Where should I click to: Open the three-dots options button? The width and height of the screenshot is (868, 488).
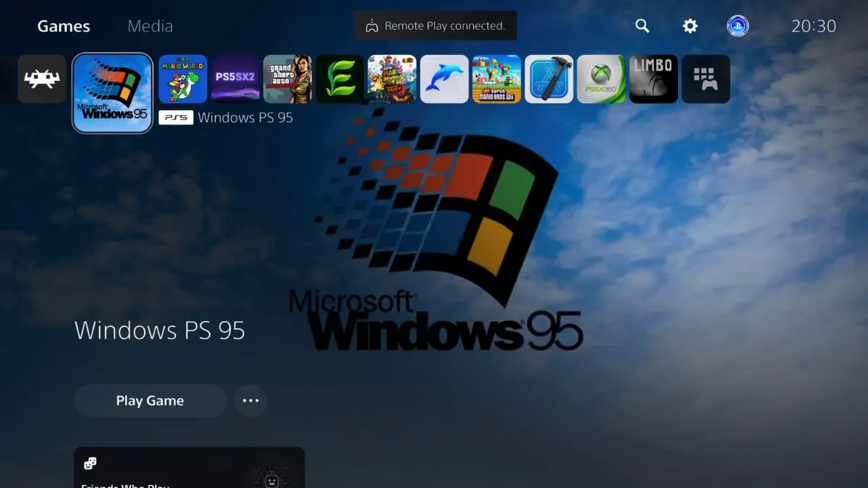251,401
